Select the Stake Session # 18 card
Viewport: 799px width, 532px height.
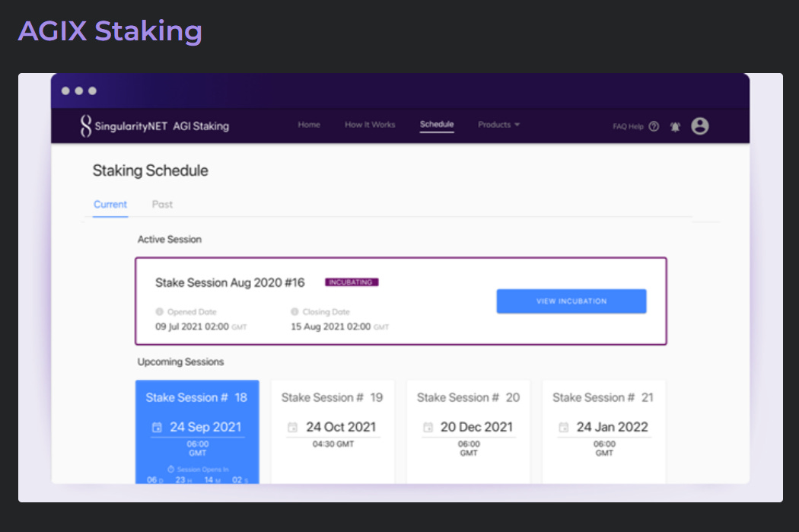(197, 432)
